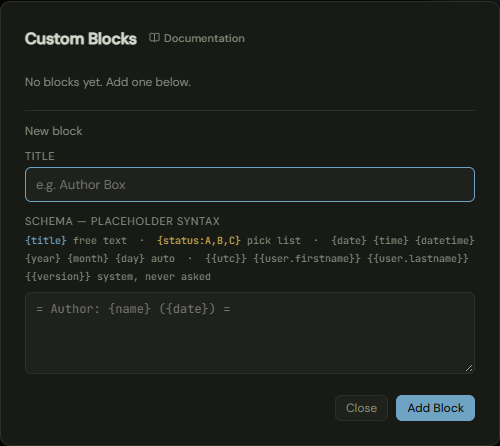
Task: Click the {status:A,B,C} pick list token
Action: pyautogui.click(x=199, y=240)
